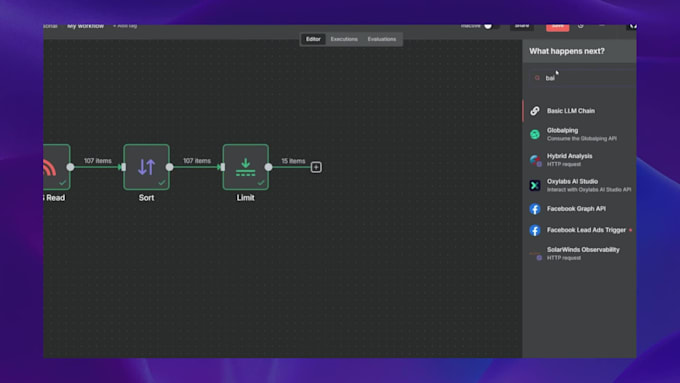This screenshot has height=383, width=680.
Task: Open the Limit node
Action: (245, 167)
